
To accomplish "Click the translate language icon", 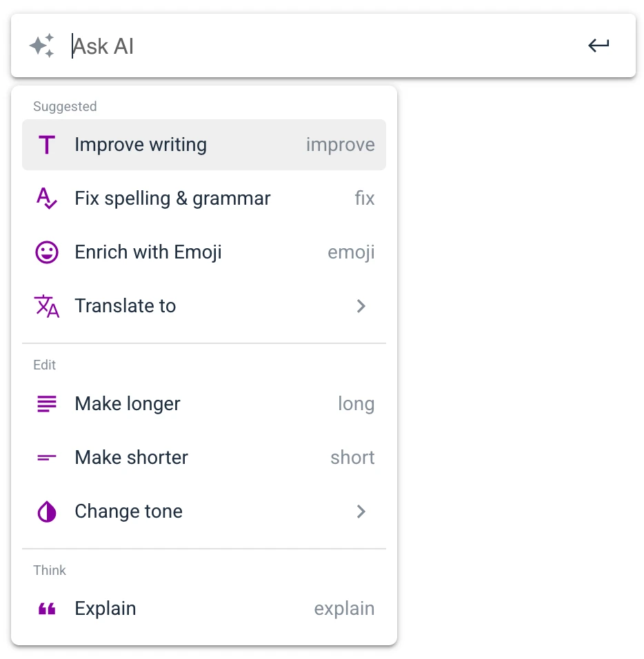I will click(47, 306).
